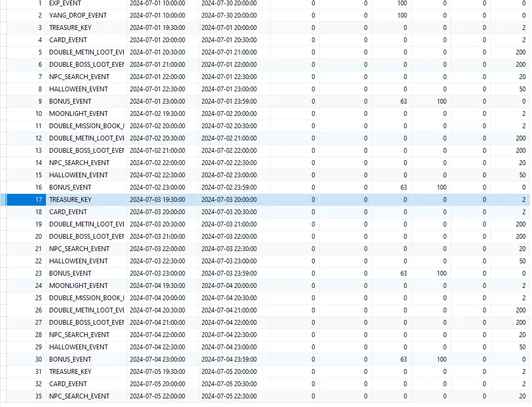Click row number 17 in the grid

pyautogui.click(x=38, y=200)
